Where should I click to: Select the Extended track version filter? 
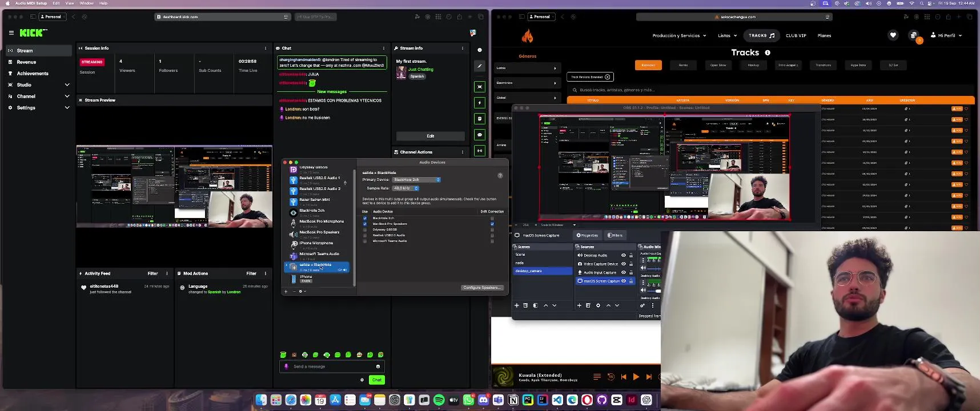(648, 65)
